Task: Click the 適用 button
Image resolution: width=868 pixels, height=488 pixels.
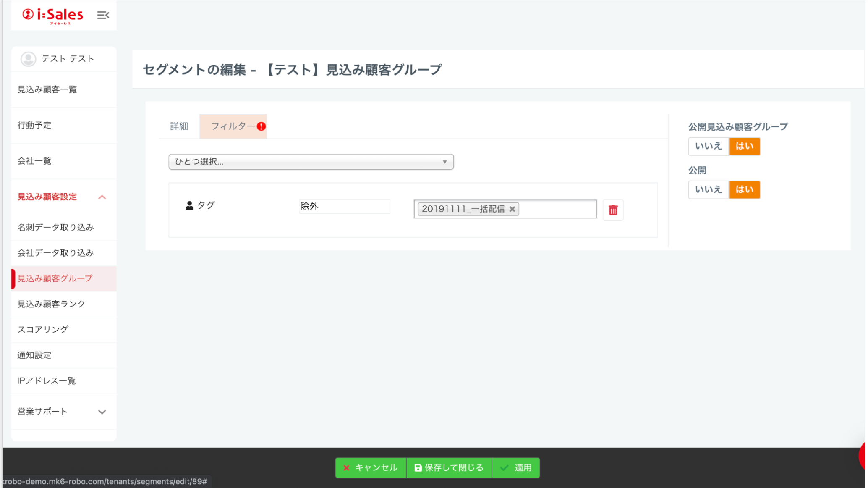Action: 516,467
